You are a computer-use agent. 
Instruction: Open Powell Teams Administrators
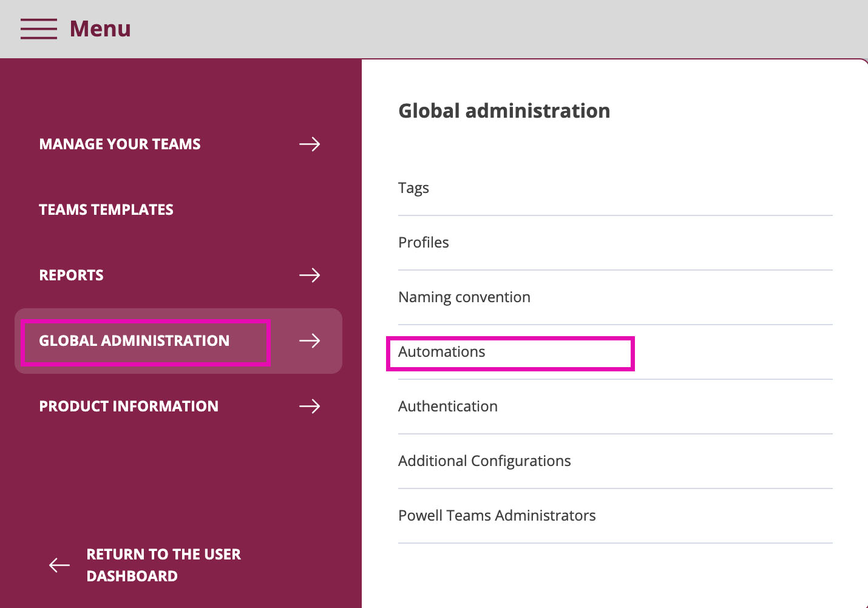click(615, 516)
